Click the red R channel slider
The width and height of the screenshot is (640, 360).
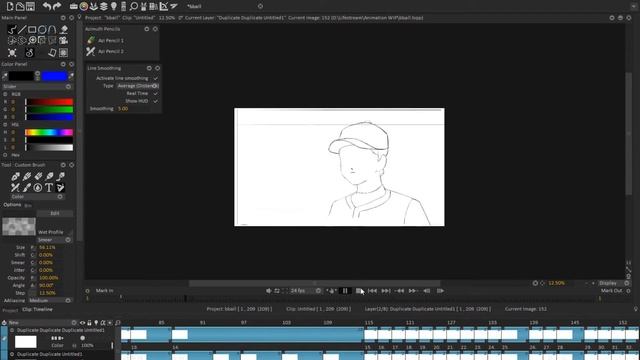click(49, 102)
